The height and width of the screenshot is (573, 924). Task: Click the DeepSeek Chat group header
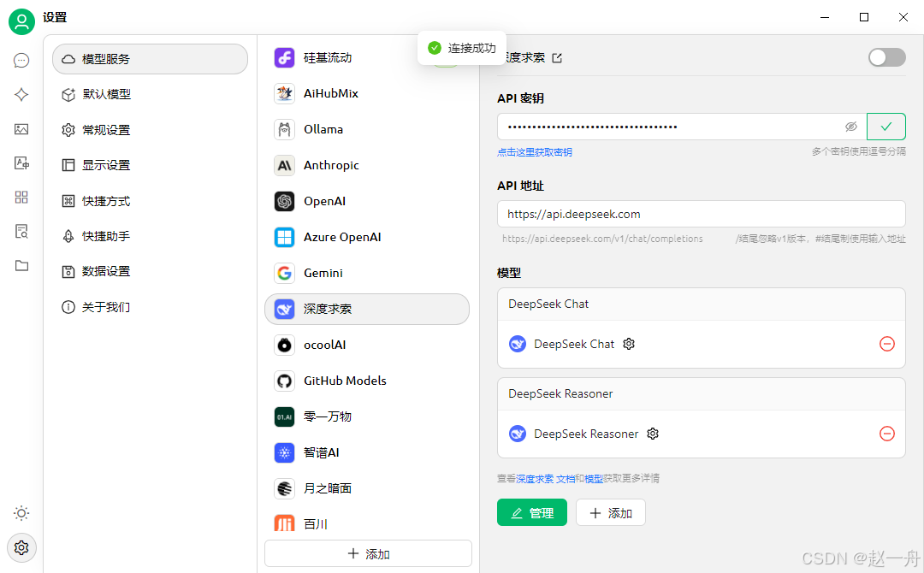(702, 304)
